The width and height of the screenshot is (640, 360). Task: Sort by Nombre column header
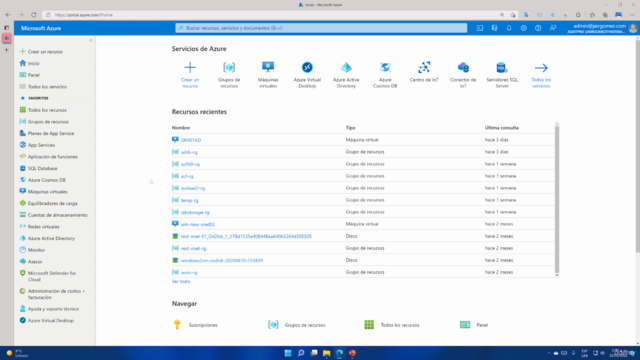point(181,128)
